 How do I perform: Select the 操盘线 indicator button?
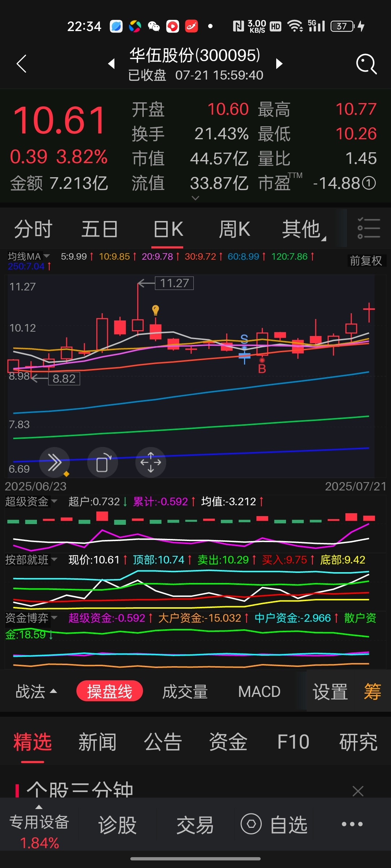pyautogui.click(x=110, y=692)
